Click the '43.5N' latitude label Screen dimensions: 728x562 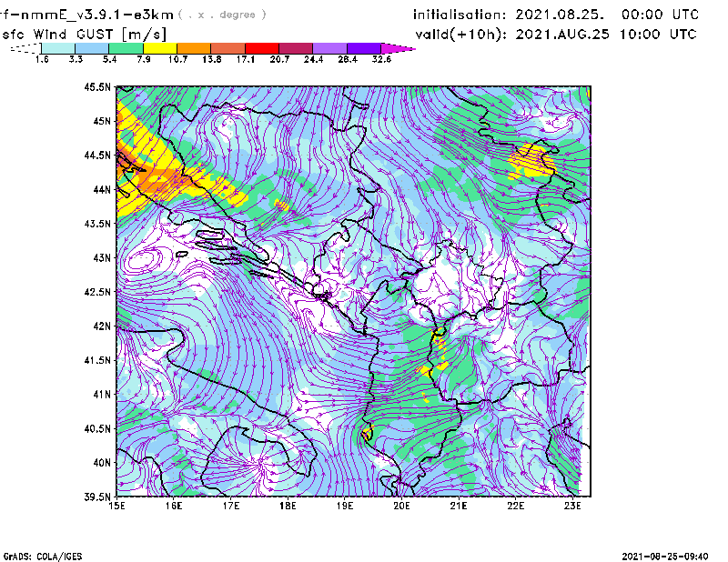coord(97,224)
